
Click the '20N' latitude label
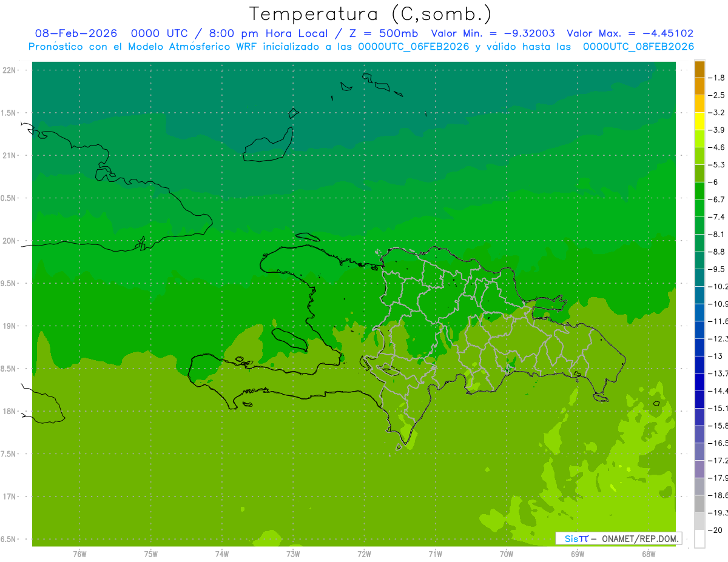click(10, 241)
